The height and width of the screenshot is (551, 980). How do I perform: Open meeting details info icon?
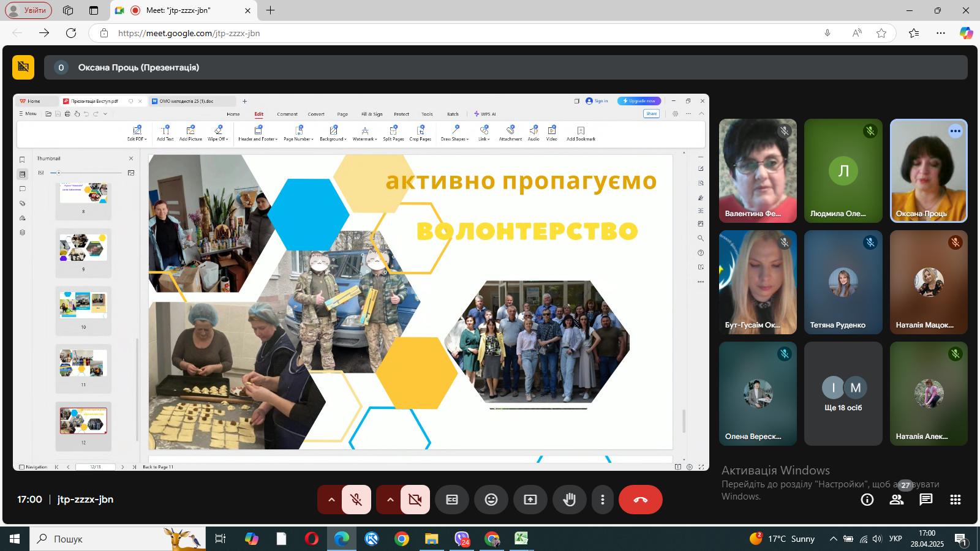[867, 500]
